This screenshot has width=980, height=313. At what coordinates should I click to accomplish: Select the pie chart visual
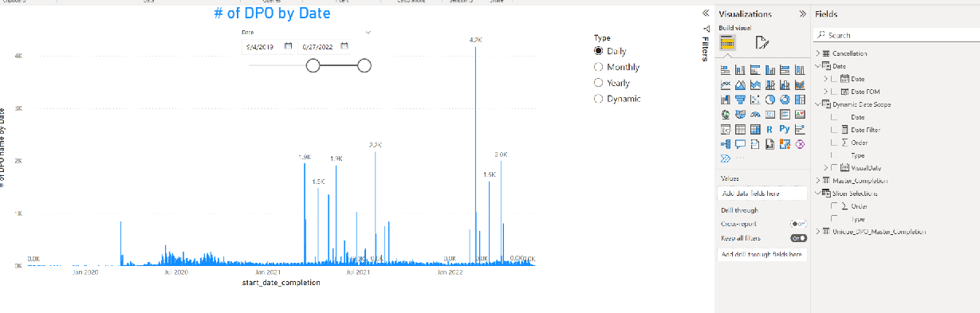tap(769, 100)
